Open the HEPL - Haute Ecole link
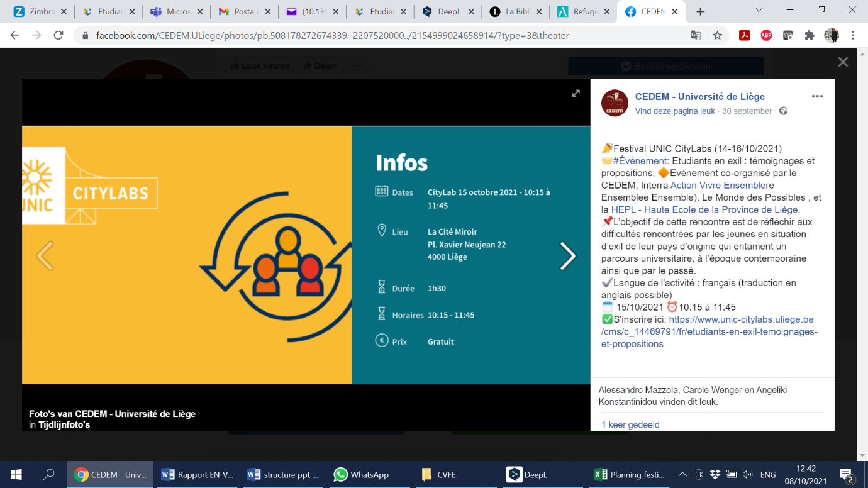Image resolution: width=868 pixels, height=488 pixels. [704, 210]
